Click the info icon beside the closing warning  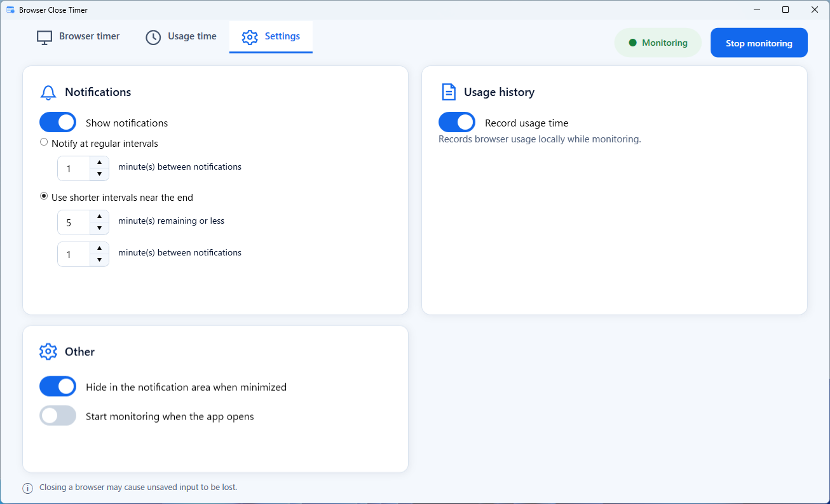[x=28, y=488]
